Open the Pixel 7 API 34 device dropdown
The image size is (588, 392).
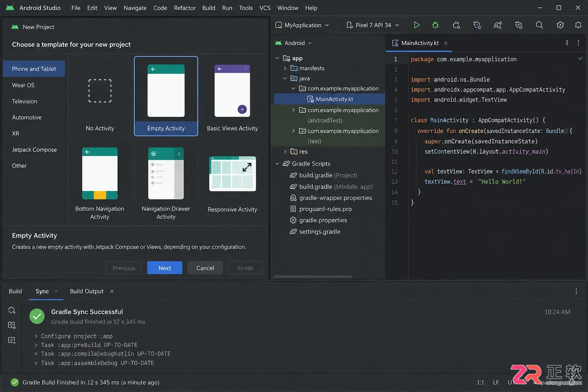coord(372,25)
